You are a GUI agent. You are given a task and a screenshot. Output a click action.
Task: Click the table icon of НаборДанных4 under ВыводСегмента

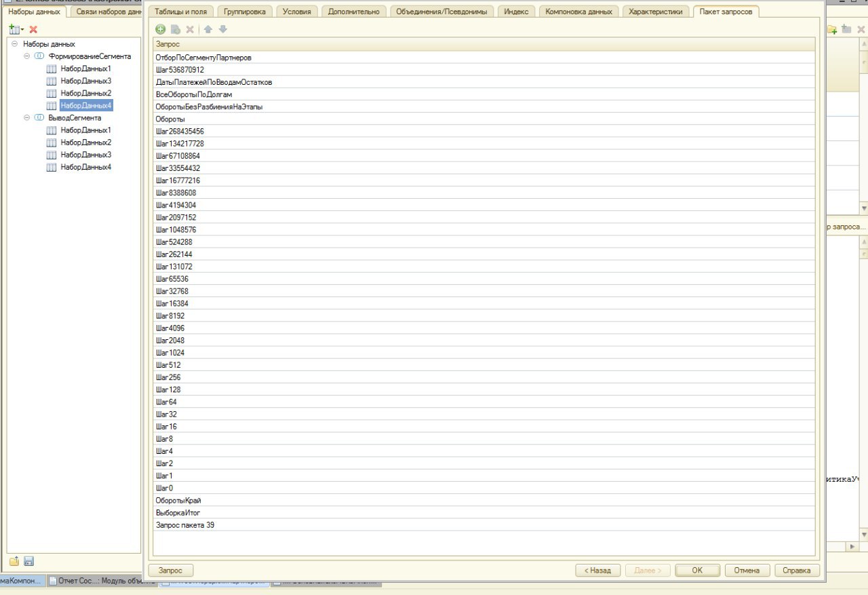point(52,167)
